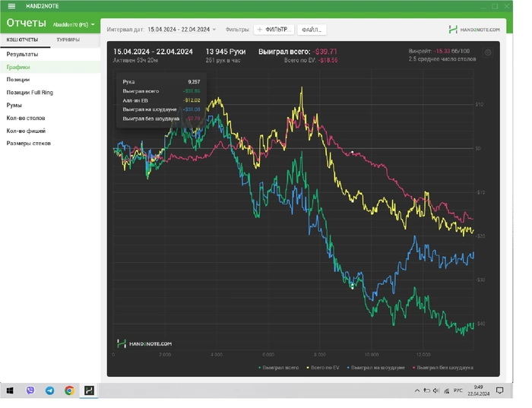Expand player Abaddon70 (PS) dropdown
Viewport: 532px width, 408px height.
tap(74, 24)
